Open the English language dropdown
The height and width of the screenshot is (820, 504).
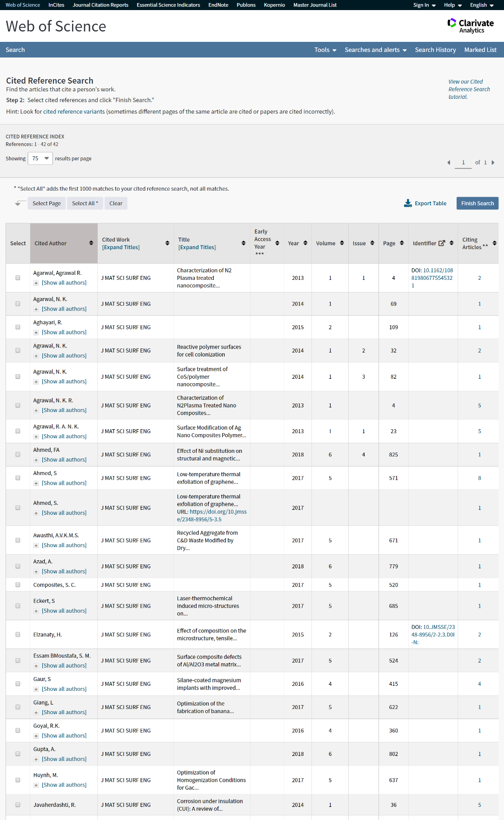tap(482, 5)
